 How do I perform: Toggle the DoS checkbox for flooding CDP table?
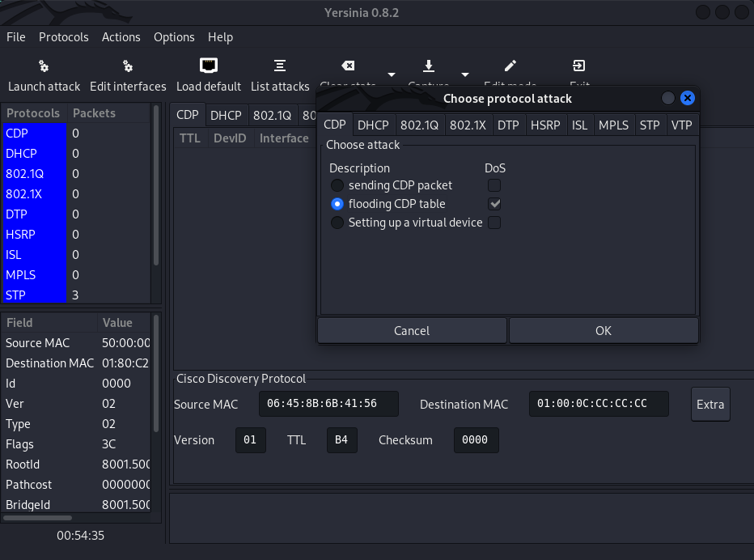pyautogui.click(x=494, y=204)
